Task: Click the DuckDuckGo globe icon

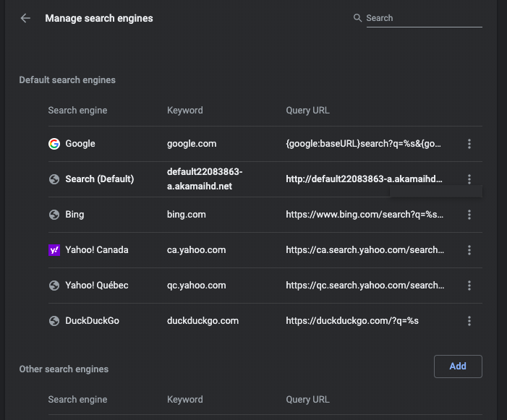Action: pyautogui.click(x=54, y=321)
